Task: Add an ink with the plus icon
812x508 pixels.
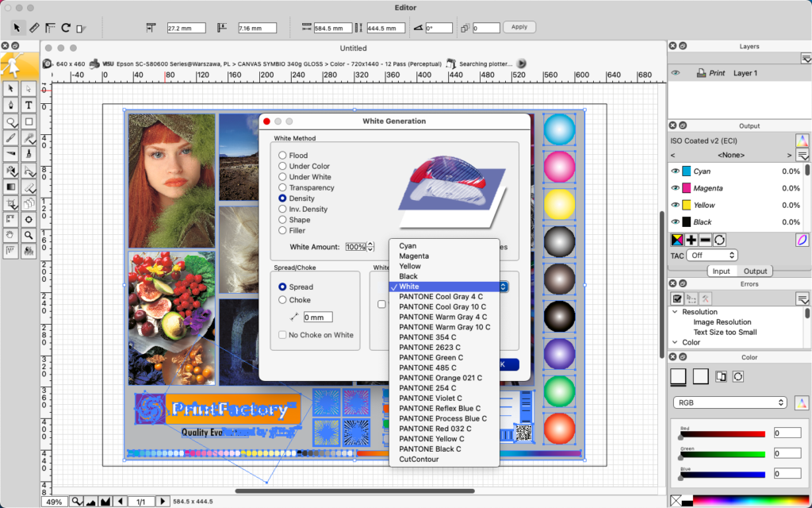Action: (x=691, y=240)
